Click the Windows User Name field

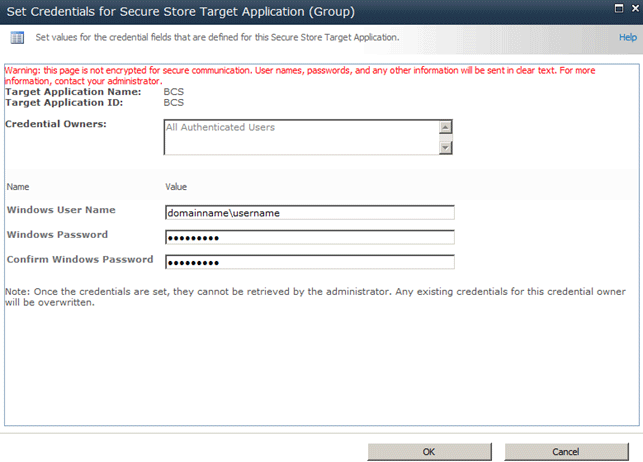click(x=310, y=212)
